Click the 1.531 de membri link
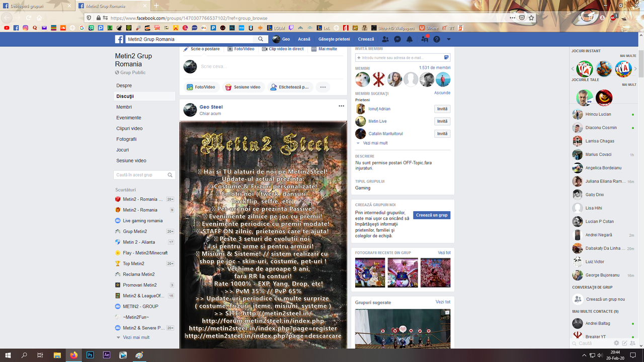Viewport: 644px width, 362px height. coord(435,68)
